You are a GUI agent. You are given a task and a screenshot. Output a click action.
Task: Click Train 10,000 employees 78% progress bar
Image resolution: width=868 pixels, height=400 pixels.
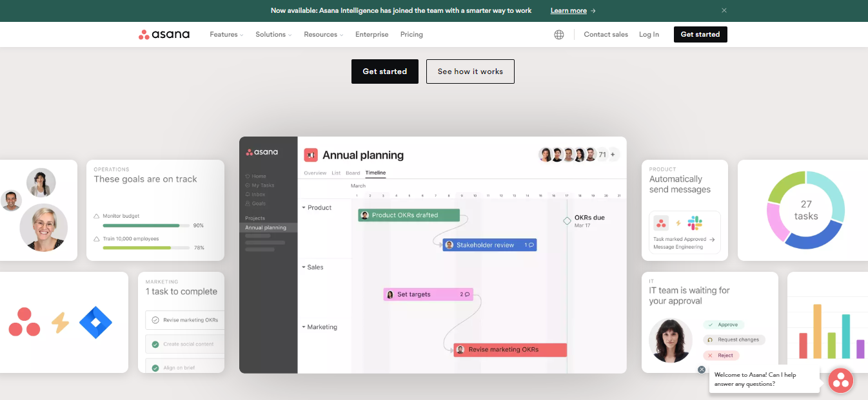point(146,248)
